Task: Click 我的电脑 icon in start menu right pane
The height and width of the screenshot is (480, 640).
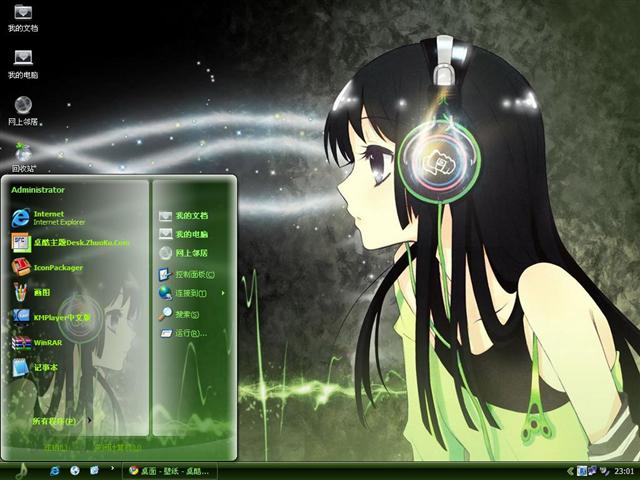Action: click(x=165, y=234)
